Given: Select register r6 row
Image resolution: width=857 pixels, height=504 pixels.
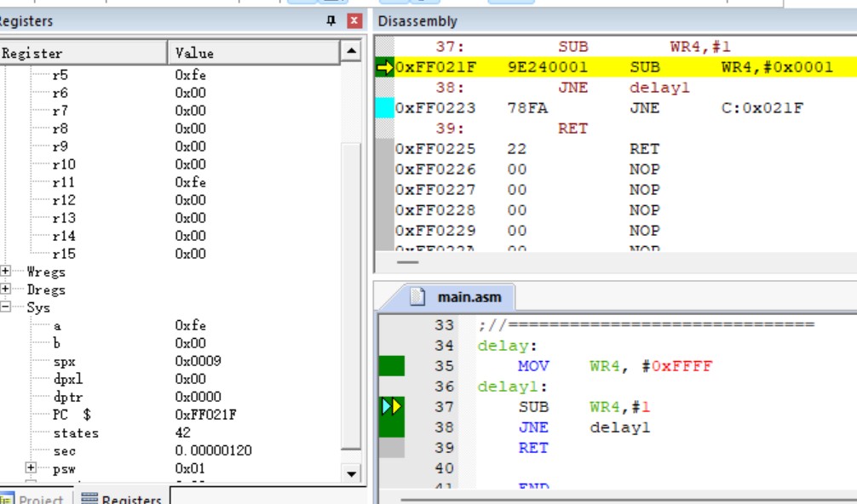Looking at the screenshot, I should click(x=170, y=92).
